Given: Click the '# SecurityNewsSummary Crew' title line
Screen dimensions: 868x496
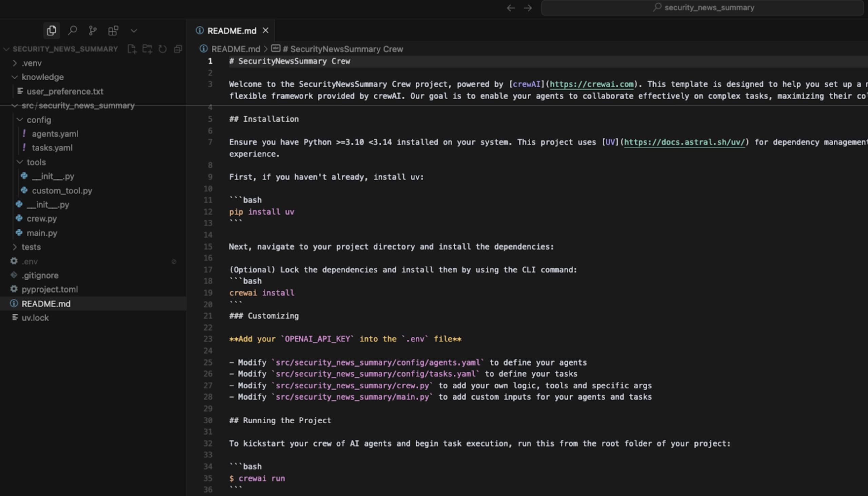Looking at the screenshot, I should click(x=290, y=61).
